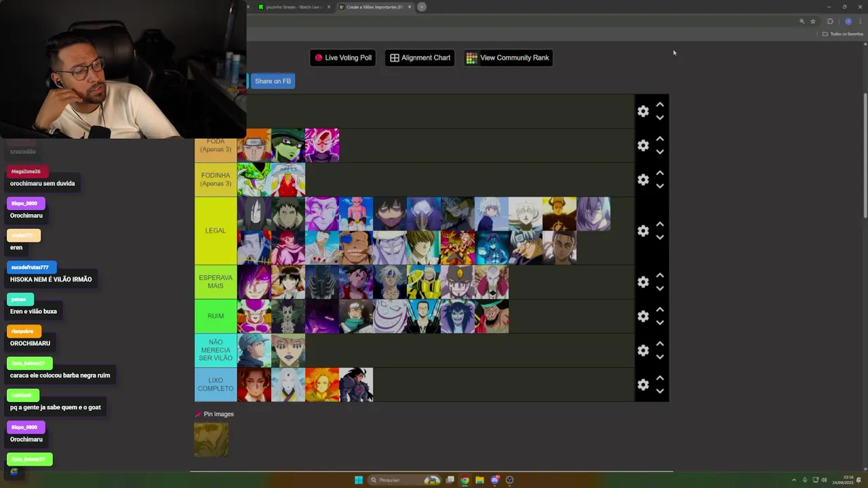Select the thumbnail under Pin Images

pos(212,439)
